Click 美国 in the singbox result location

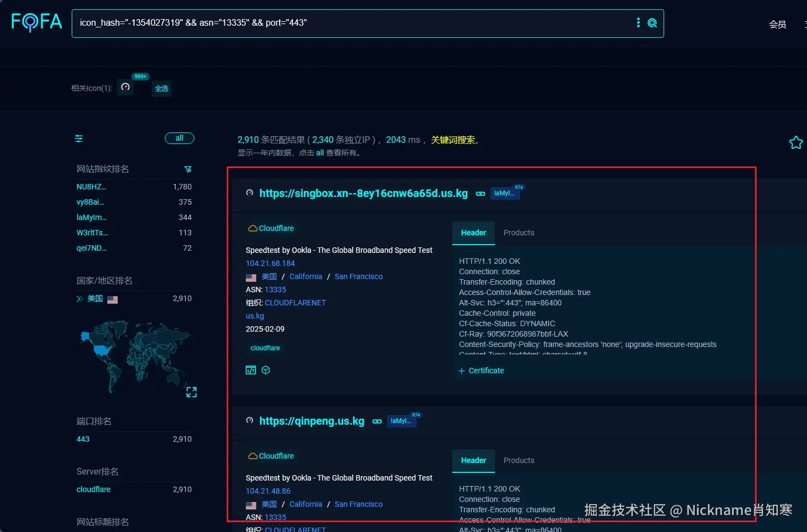pos(269,276)
